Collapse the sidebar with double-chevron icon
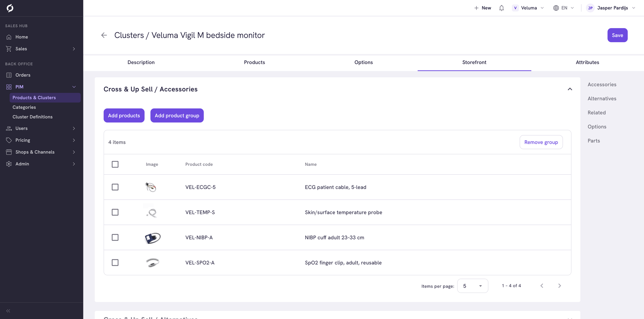 (x=8, y=311)
